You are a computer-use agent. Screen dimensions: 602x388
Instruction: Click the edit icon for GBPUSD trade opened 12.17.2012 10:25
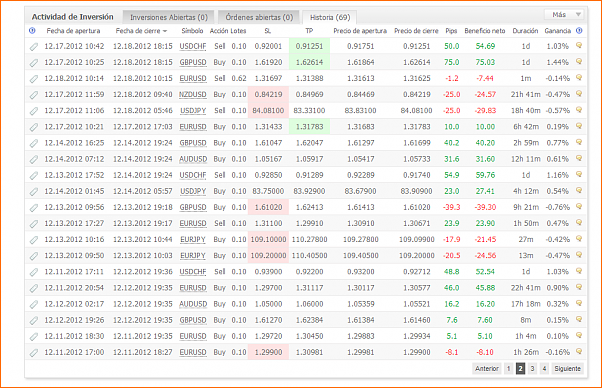point(34,63)
